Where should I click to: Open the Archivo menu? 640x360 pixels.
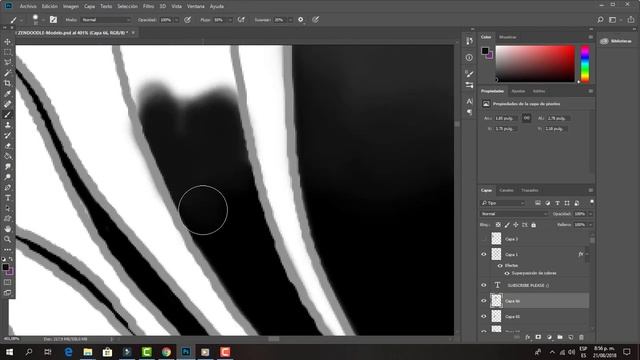coord(28,6)
